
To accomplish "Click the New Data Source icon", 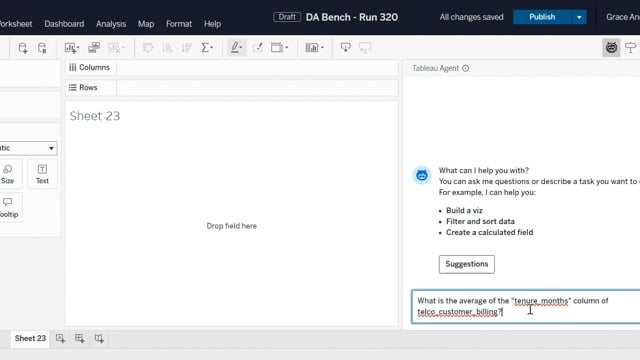I will coord(23,48).
